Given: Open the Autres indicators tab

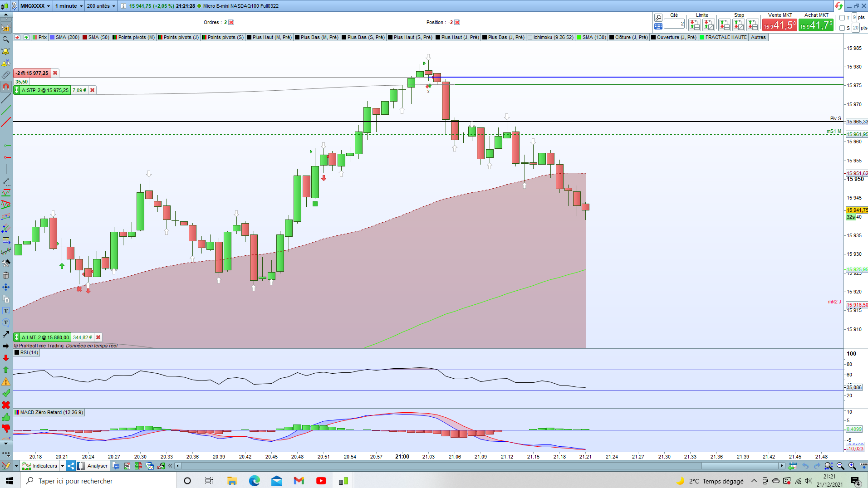Looking at the screenshot, I should point(758,37).
